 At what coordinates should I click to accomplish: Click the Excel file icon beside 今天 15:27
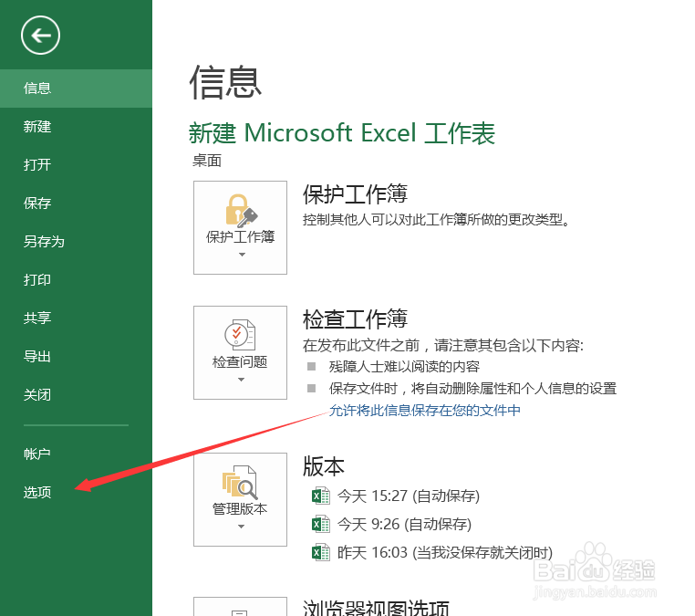pos(320,496)
